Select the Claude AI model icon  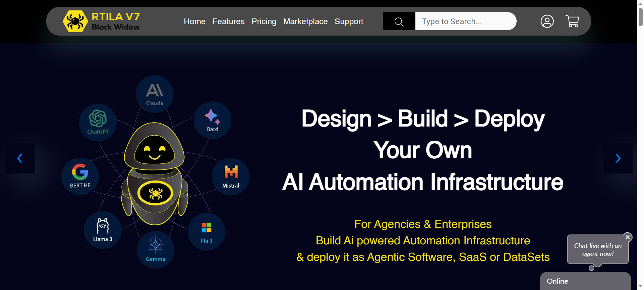point(155,94)
